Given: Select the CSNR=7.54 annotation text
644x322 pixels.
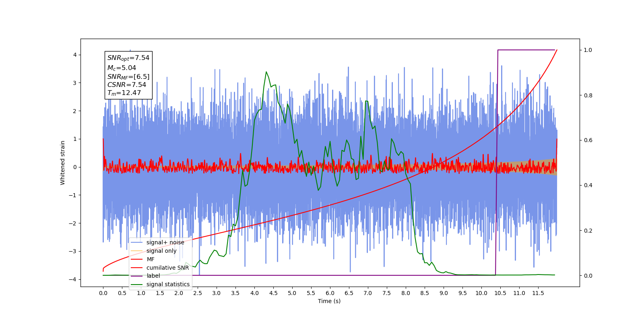Looking at the screenshot, I should click(x=127, y=85).
